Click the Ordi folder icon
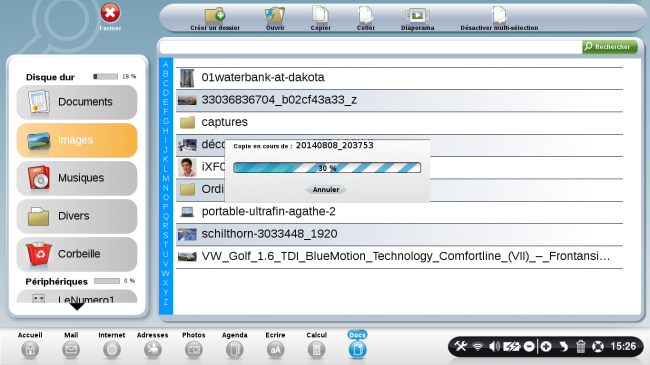650x365 pixels. (x=187, y=190)
